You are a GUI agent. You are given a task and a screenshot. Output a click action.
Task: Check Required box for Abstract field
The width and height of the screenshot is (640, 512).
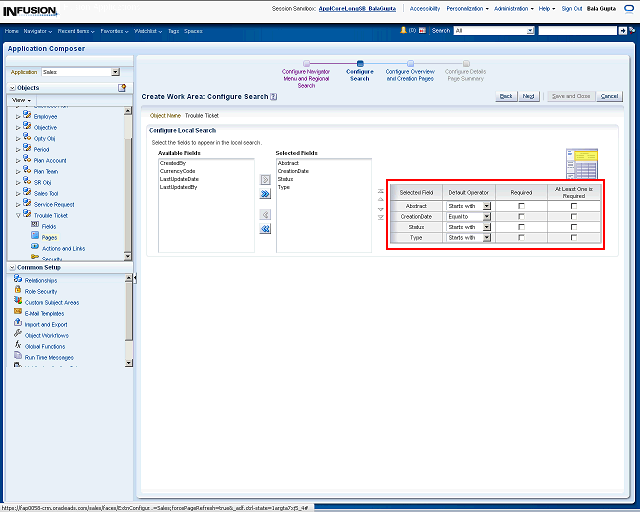pyautogui.click(x=521, y=206)
